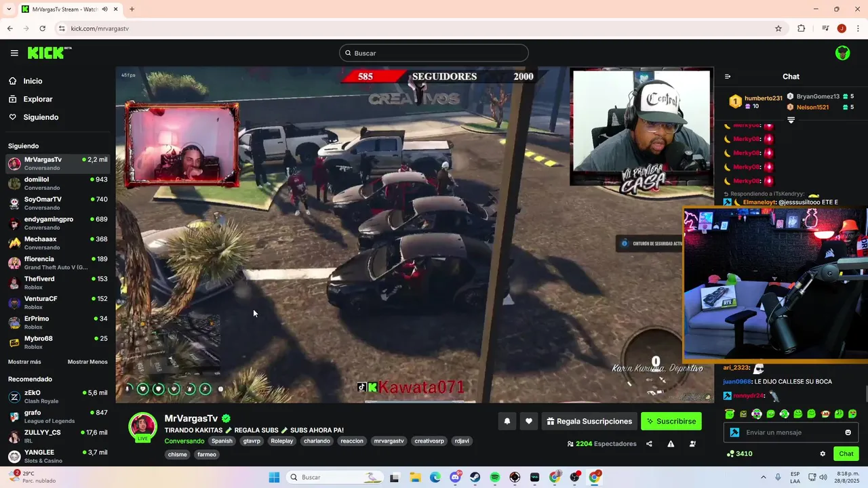Open domiilol channel in following list
The width and height of the screenshot is (868, 488).
58,183
